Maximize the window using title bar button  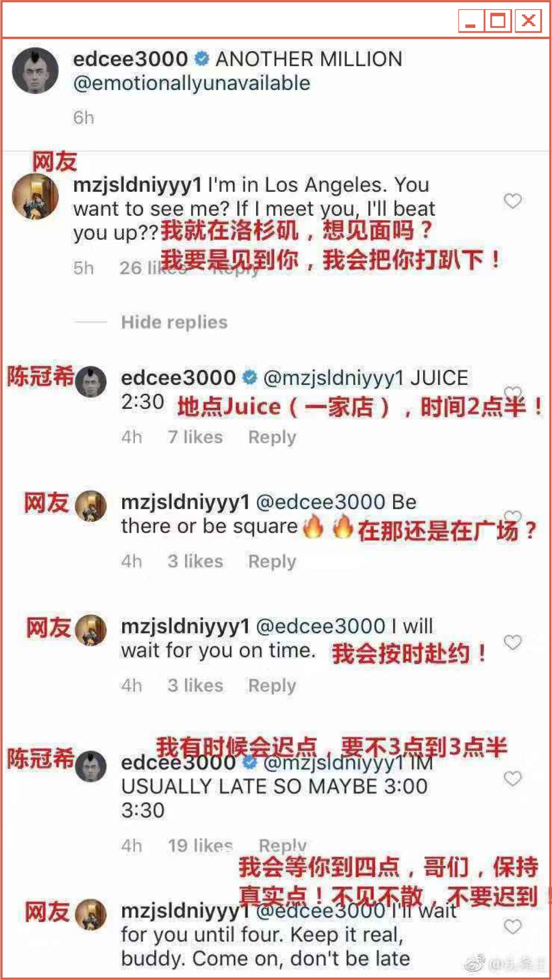[x=498, y=21]
